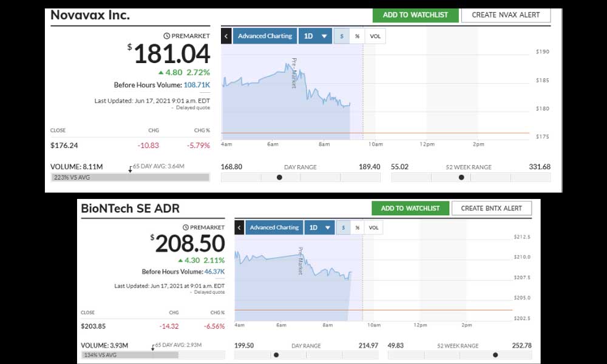This screenshot has width=607, height=364.
Task: Switch Novavax chart to percent view
Action: click(x=357, y=36)
